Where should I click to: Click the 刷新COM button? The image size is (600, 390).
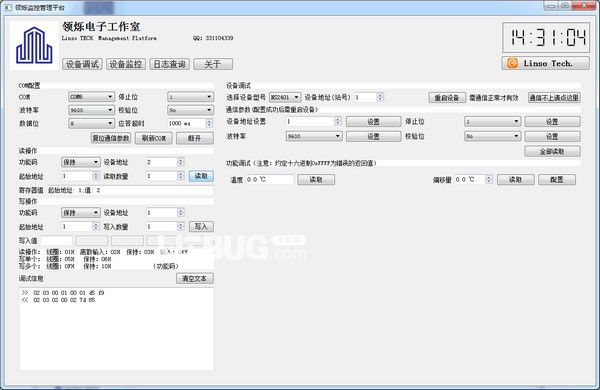click(x=154, y=138)
